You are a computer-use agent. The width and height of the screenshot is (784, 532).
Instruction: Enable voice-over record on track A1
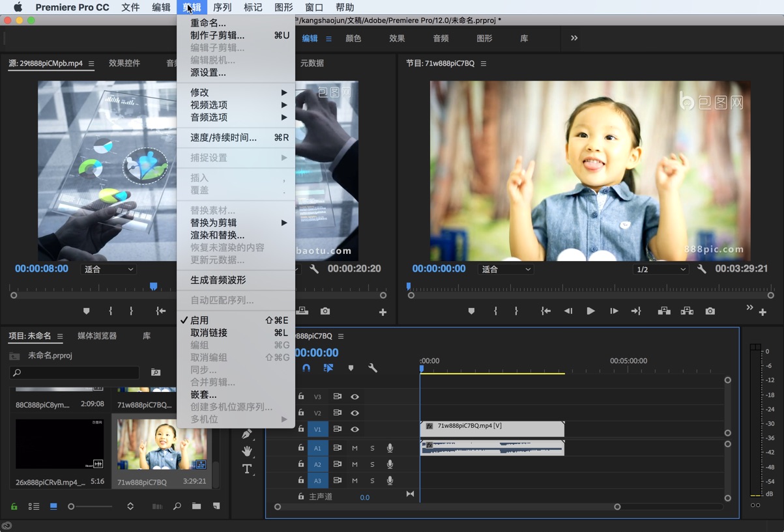[x=389, y=448]
